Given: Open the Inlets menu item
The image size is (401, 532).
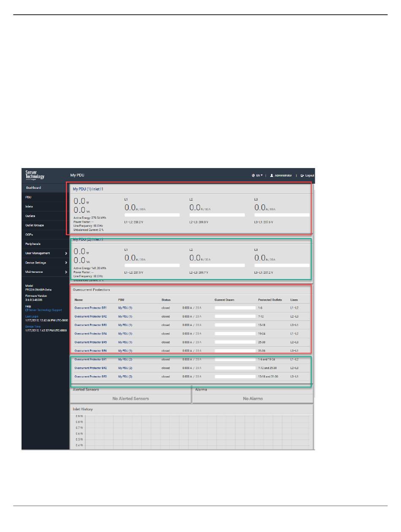Looking at the screenshot, I should click(45, 206).
